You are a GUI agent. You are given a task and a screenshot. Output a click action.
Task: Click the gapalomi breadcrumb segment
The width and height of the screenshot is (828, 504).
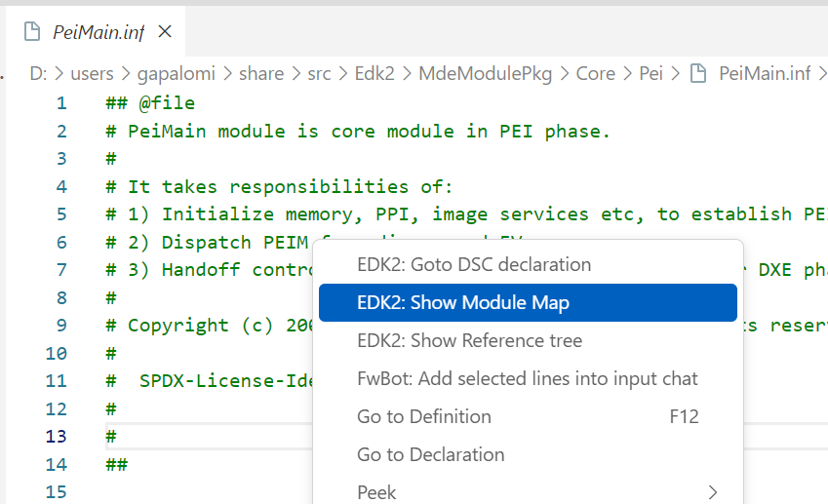click(x=176, y=73)
